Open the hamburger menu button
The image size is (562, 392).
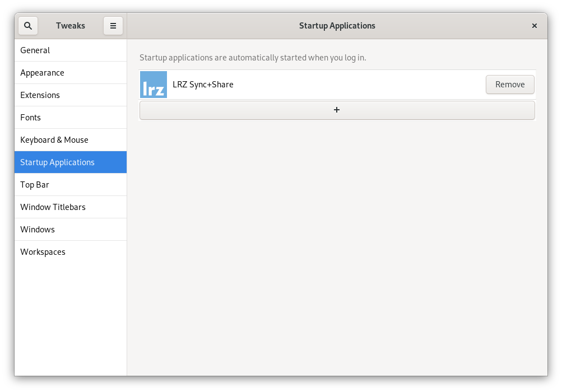[113, 26]
